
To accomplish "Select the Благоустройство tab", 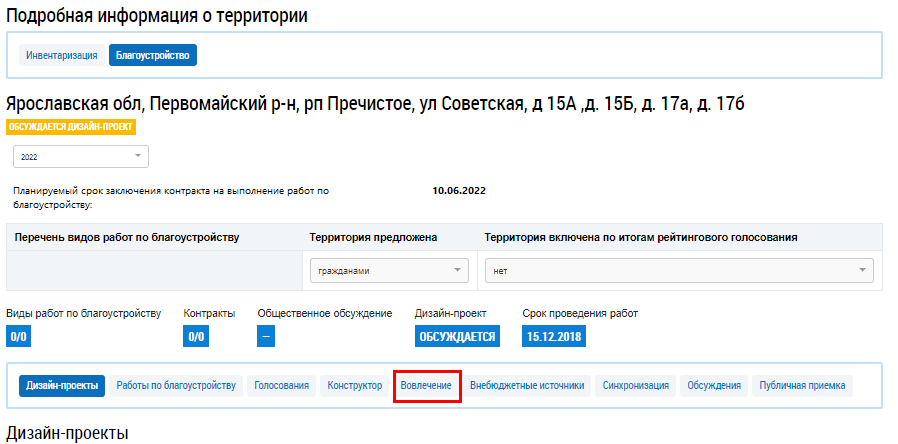I will pos(153,55).
